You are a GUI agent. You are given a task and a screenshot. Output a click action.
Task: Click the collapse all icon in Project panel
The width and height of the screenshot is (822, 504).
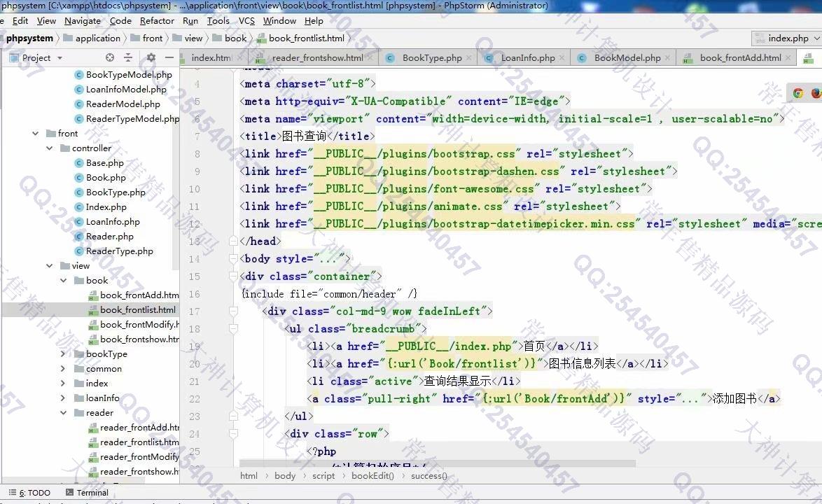[x=128, y=57]
